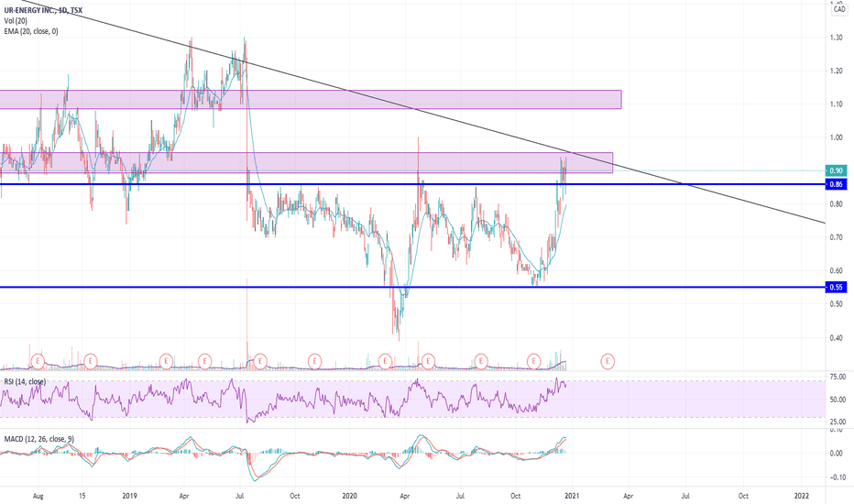854x504 pixels.
Task: Click the earnings marker under the July 2019 volume spike
Action: click(260, 361)
